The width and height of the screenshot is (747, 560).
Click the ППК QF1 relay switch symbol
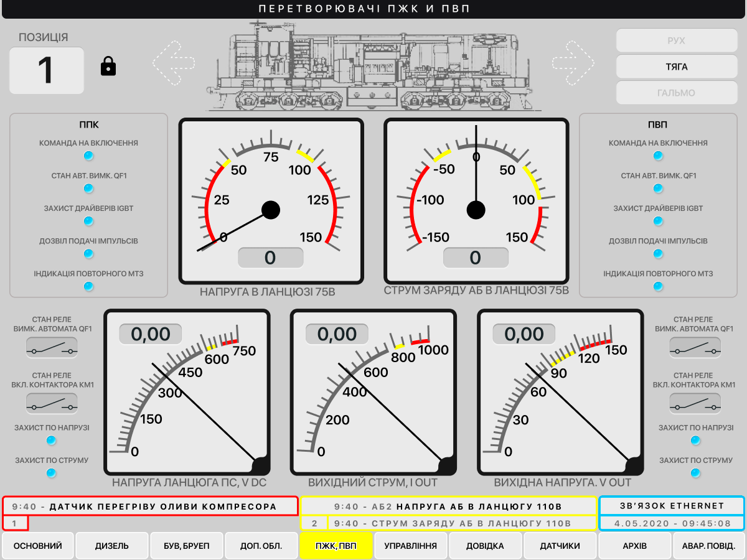click(52, 348)
